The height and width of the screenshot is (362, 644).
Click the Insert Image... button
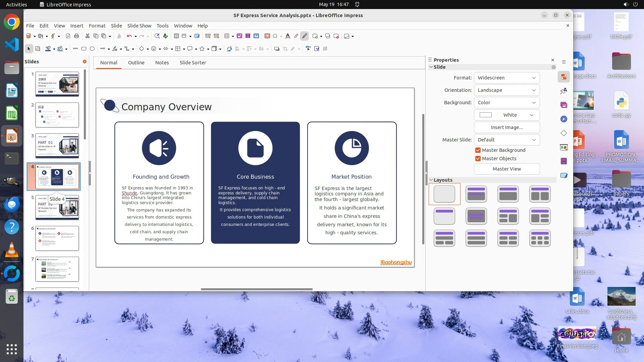(x=506, y=127)
